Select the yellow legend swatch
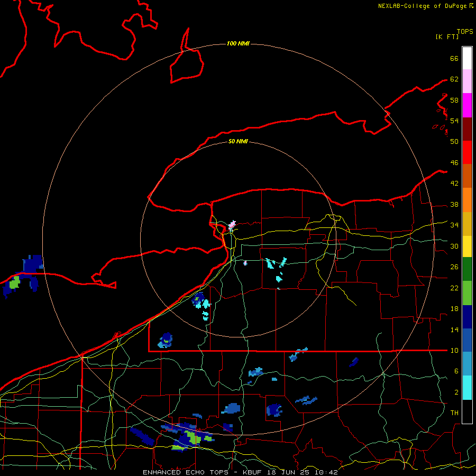The width and height of the screenshot is (476, 476). click(x=467, y=246)
